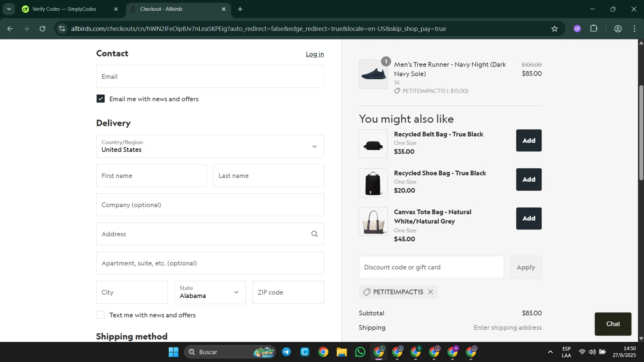Open the Chrome three-dot menu
This screenshot has height=362, width=644.
tap(635, 29)
